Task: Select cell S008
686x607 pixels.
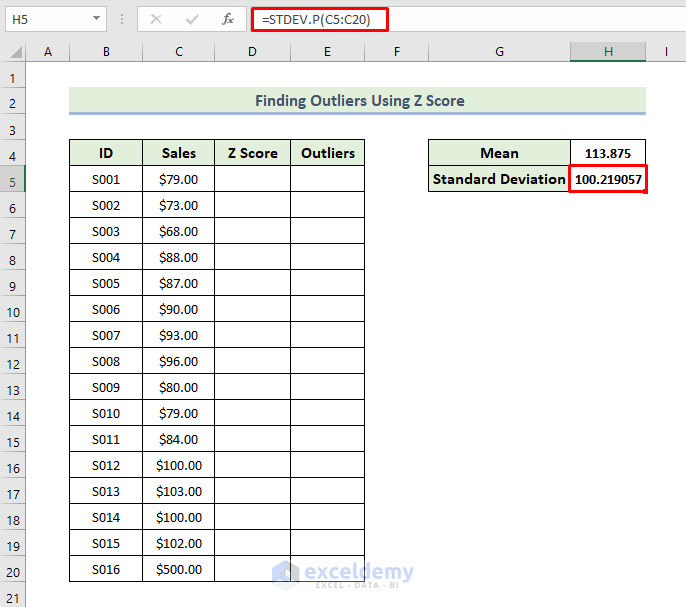Action: [106, 361]
